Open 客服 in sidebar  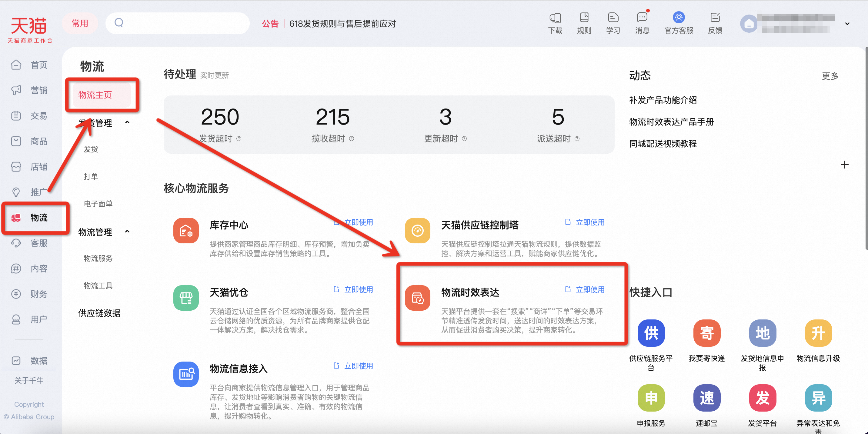[30, 243]
